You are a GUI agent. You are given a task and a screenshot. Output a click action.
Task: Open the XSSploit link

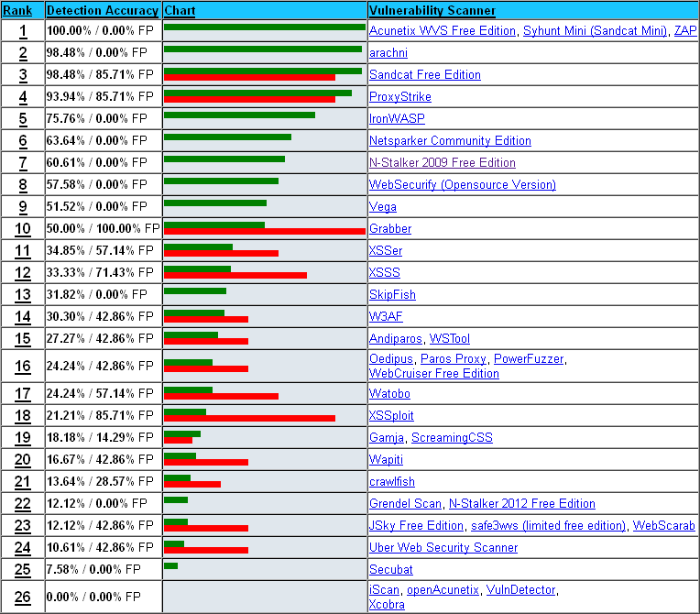(x=391, y=416)
